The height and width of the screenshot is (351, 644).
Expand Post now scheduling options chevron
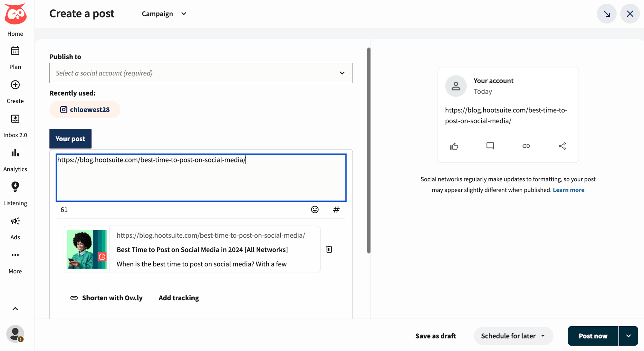tap(628, 336)
